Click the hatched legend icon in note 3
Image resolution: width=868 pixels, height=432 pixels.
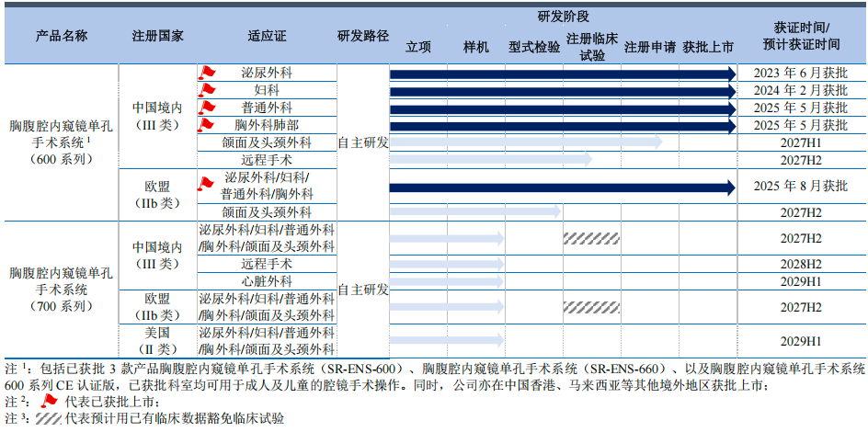tap(48, 418)
